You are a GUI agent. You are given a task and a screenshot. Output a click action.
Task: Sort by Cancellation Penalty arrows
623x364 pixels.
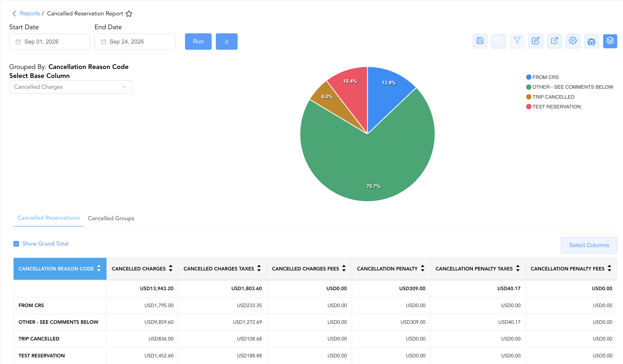(x=423, y=268)
